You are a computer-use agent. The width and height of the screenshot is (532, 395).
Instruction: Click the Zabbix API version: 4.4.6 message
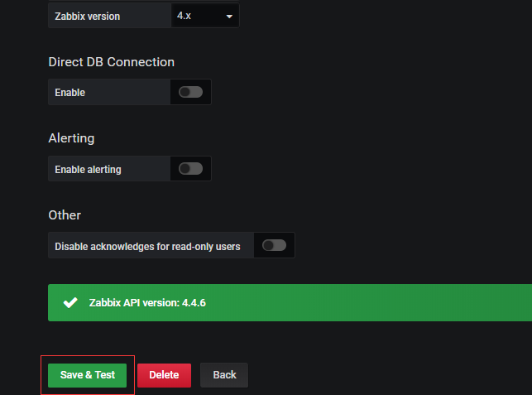(147, 302)
